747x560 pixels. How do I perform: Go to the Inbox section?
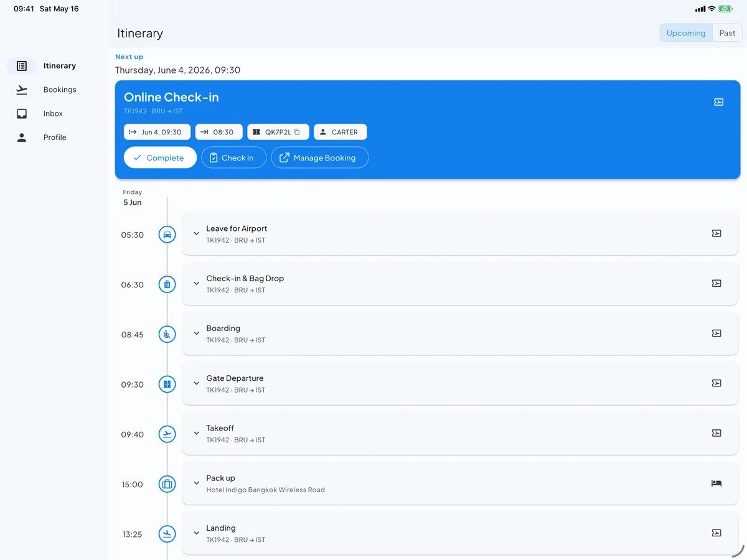(42, 113)
